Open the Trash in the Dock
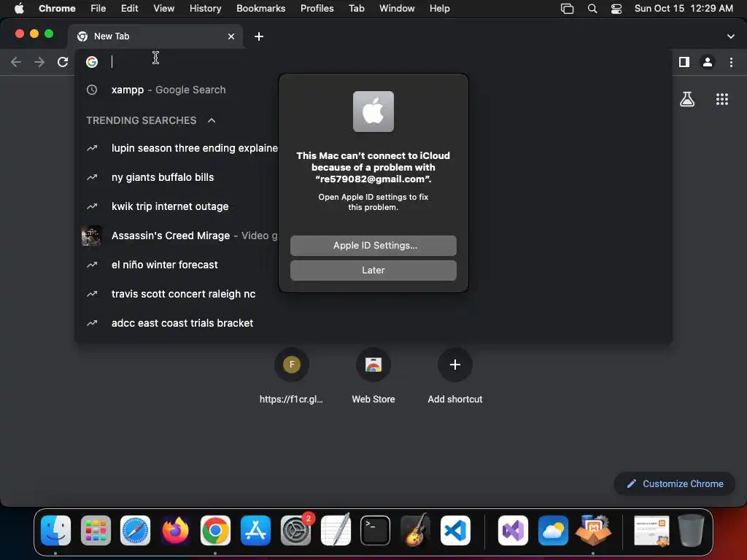747x560 pixels. coord(692,531)
